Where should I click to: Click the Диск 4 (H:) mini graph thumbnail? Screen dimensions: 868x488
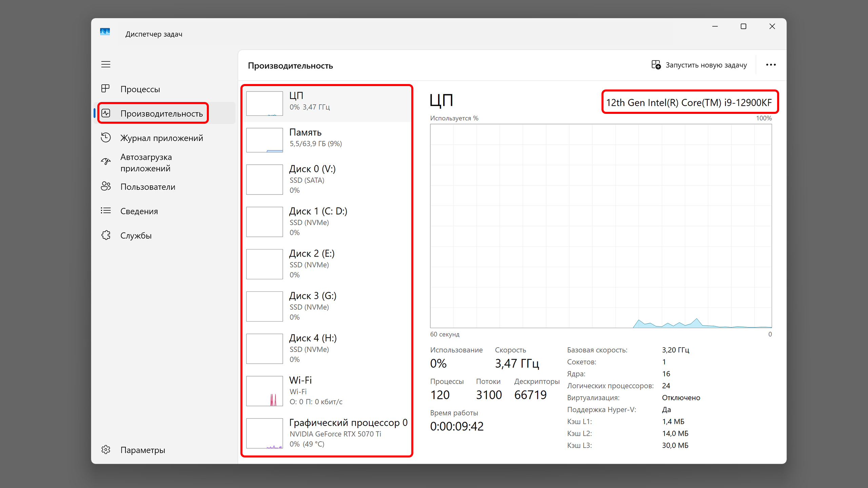tap(264, 349)
